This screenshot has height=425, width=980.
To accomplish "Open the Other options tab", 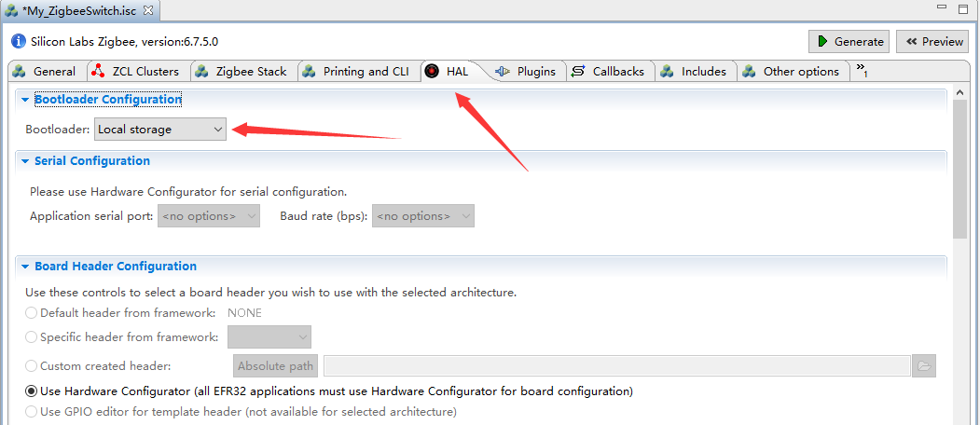I will point(792,71).
